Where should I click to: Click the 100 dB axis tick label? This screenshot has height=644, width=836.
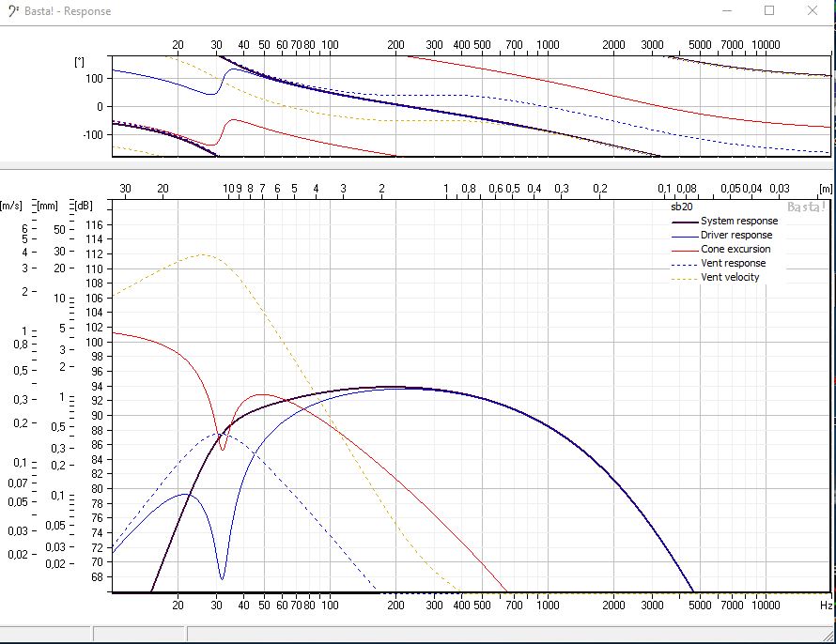(94, 342)
